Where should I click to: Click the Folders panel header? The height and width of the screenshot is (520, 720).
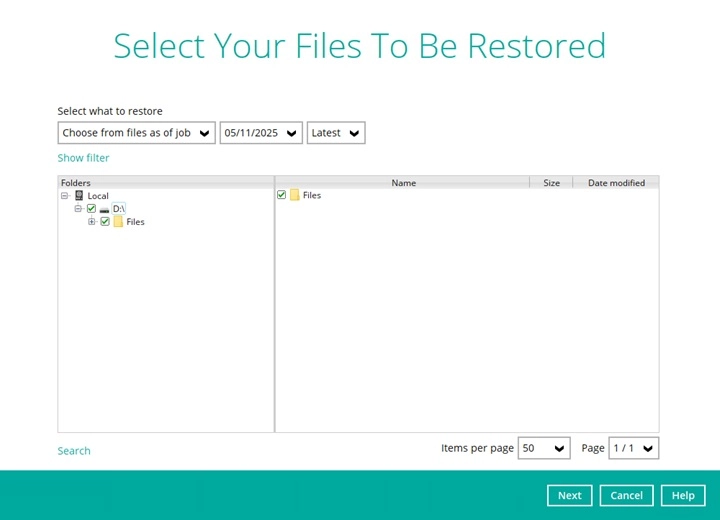pyautogui.click(x=166, y=183)
